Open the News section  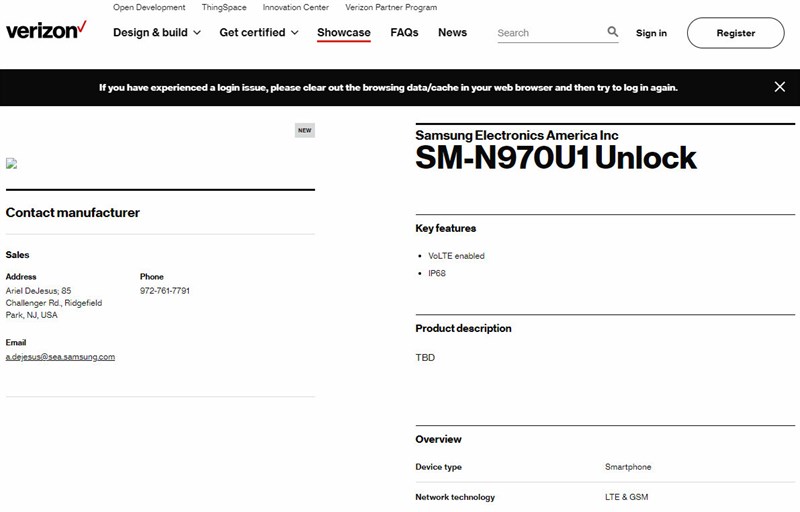(452, 32)
